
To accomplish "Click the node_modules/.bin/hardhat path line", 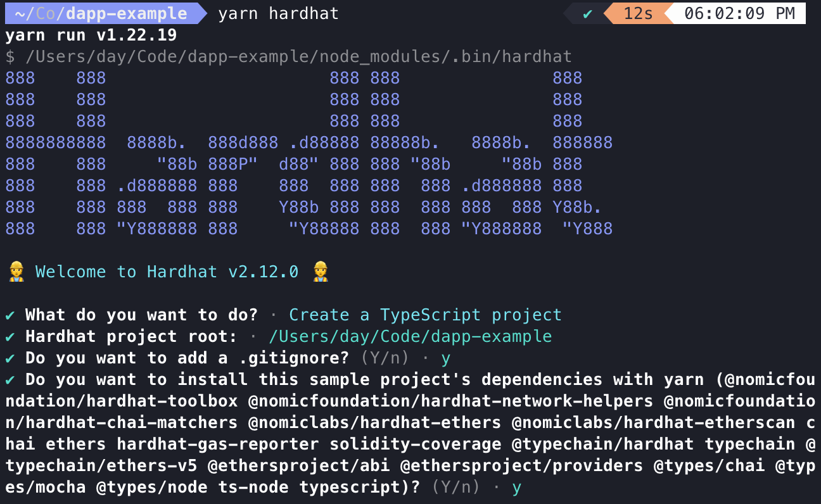I will point(289,56).
